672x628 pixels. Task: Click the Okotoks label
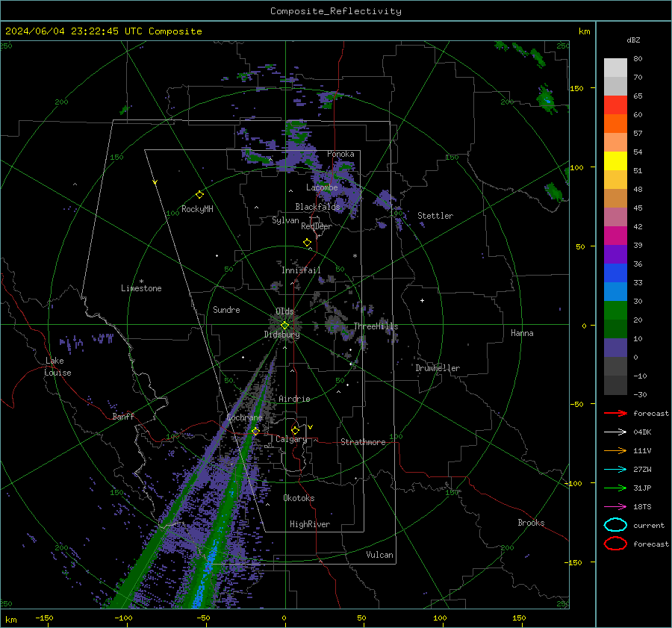pos(299,497)
